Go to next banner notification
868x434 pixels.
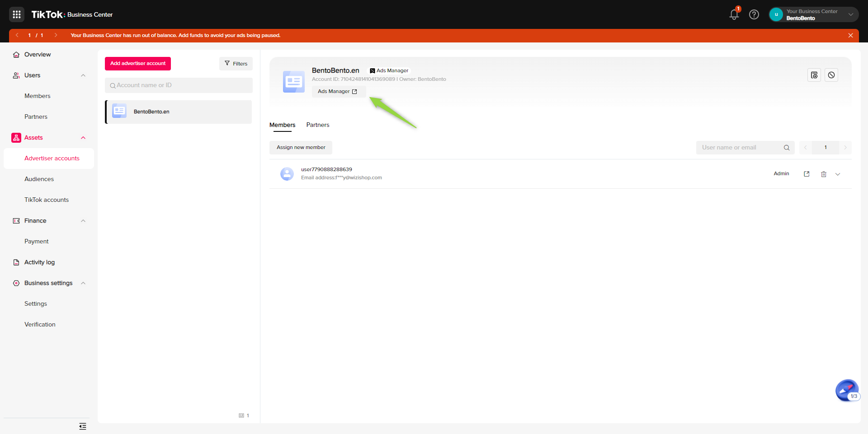(x=56, y=35)
